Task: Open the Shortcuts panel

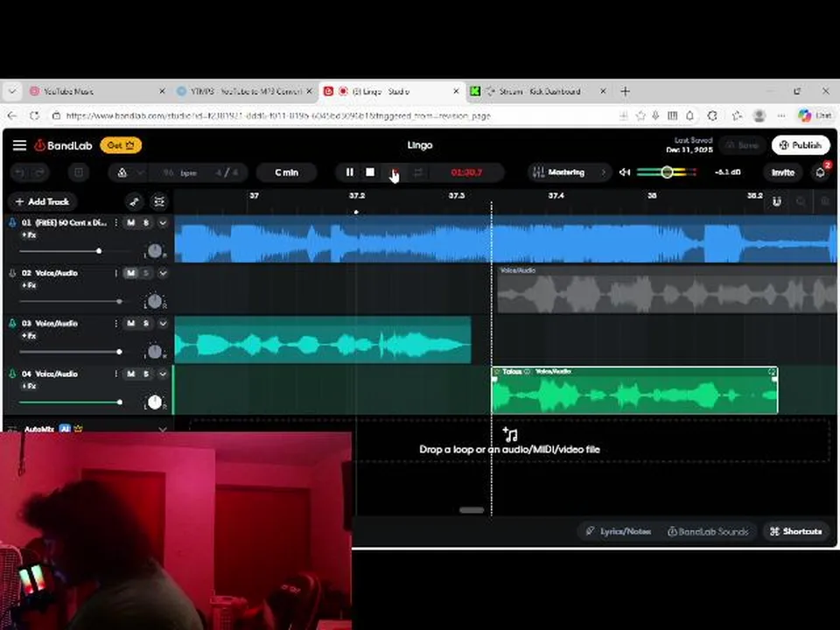Action: (x=795, y=531)
